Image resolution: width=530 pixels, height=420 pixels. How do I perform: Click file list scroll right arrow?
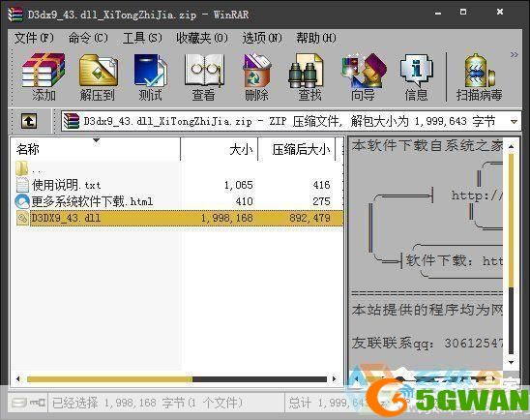[335, 379]
